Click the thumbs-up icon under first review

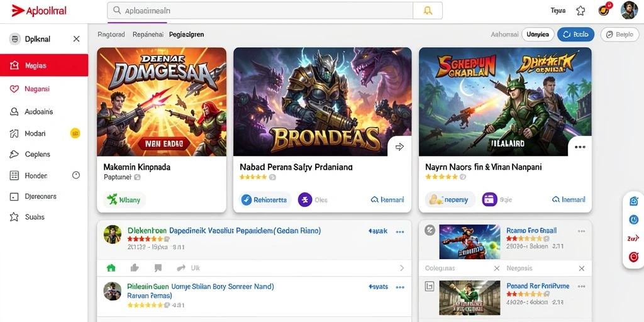(135, 268)
